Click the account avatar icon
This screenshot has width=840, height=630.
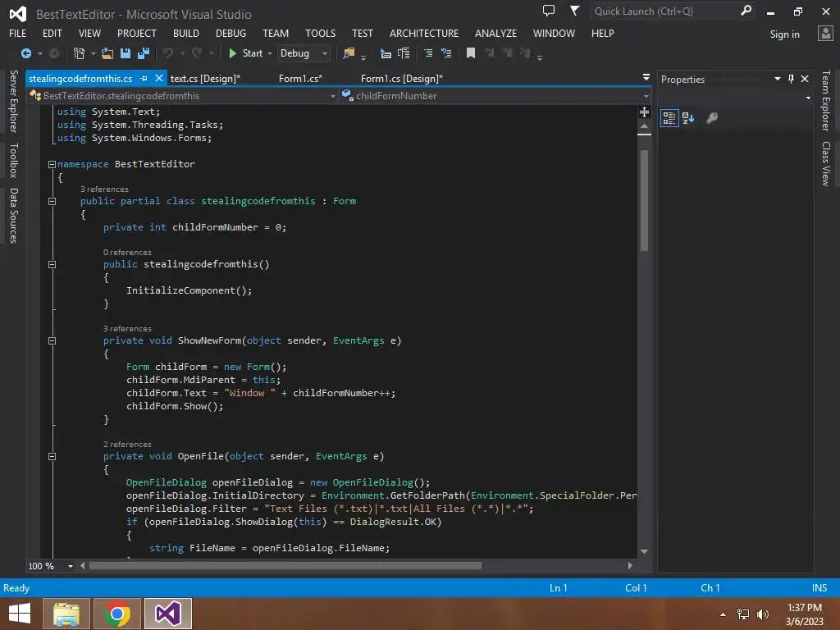(x=825, y=33)
